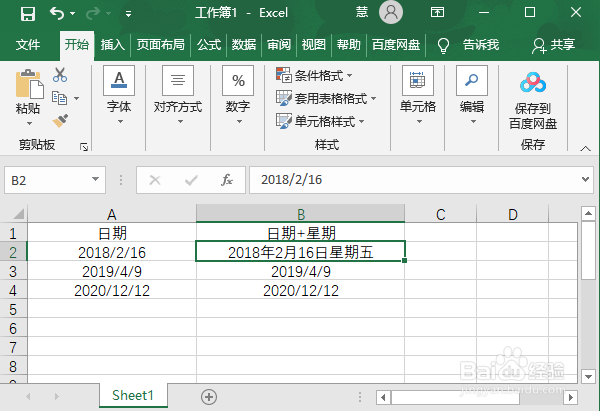The image size is (600, 411).
Task: Select column C header
Action: pos(440,214)
